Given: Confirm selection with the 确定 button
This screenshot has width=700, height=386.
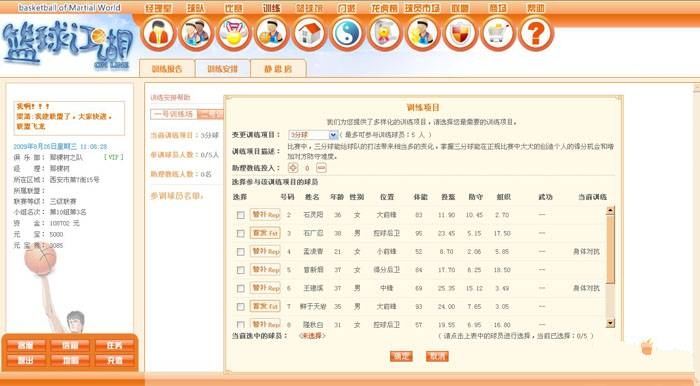Looking at the screenshot, I should tap(401, 356).
